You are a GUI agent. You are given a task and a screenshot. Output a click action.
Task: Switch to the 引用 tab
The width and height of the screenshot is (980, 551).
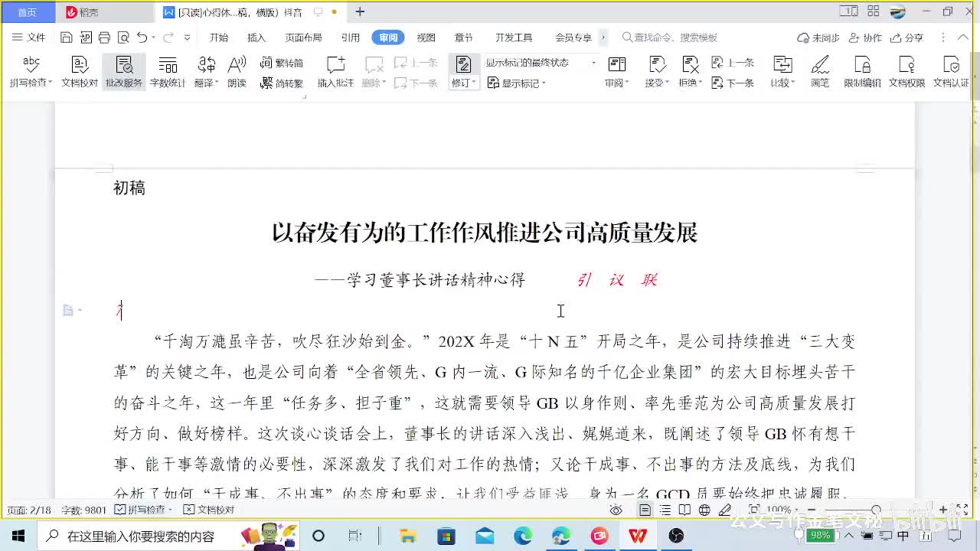pos(351,37)
